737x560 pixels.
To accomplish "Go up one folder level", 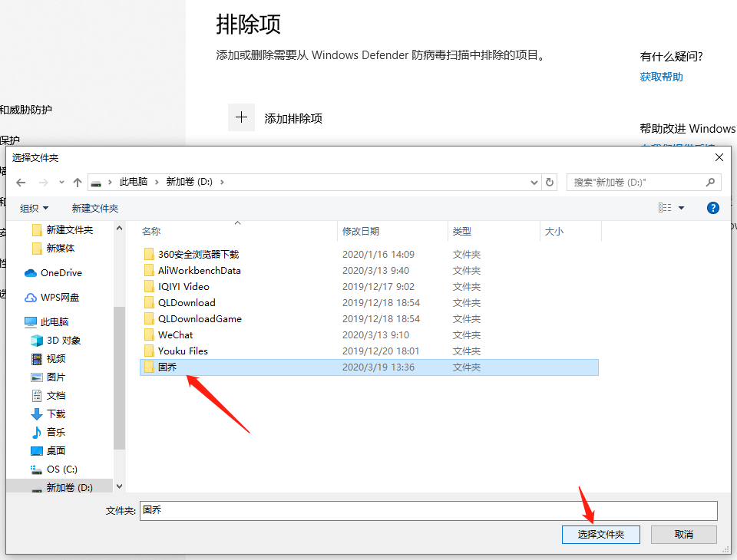I will click(77, 183).
